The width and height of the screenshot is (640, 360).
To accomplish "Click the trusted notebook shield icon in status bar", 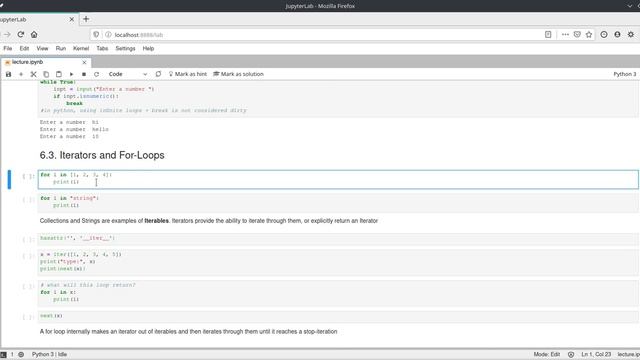I will 571,354.
